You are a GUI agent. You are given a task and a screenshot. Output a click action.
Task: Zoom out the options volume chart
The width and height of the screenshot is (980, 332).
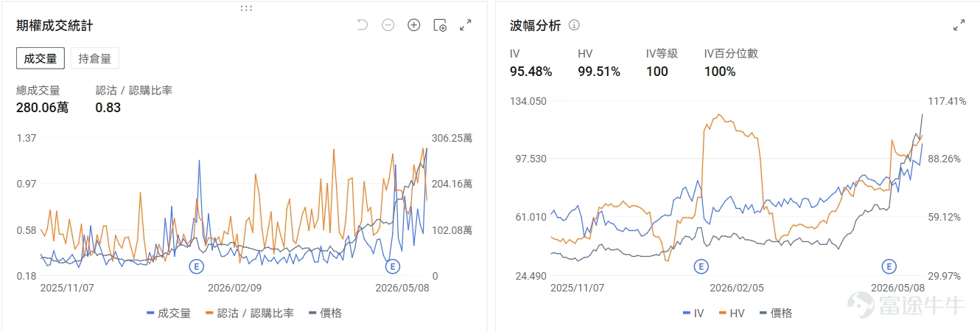point(388,25)
